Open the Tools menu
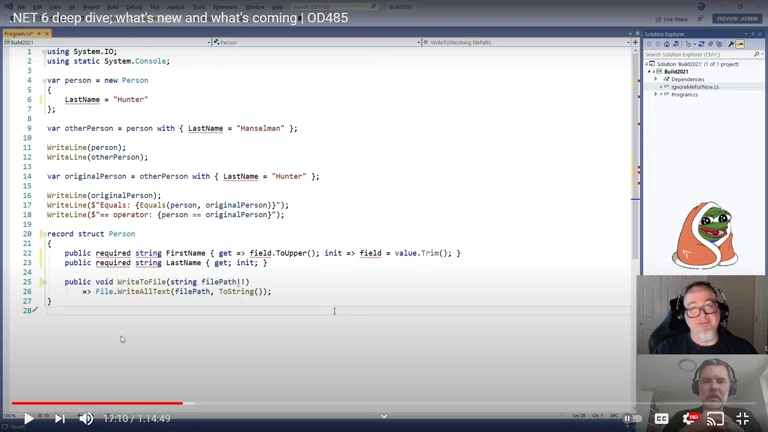Image resolution: width=768 pixels, height=432 pixels. [x=198, y=7]
